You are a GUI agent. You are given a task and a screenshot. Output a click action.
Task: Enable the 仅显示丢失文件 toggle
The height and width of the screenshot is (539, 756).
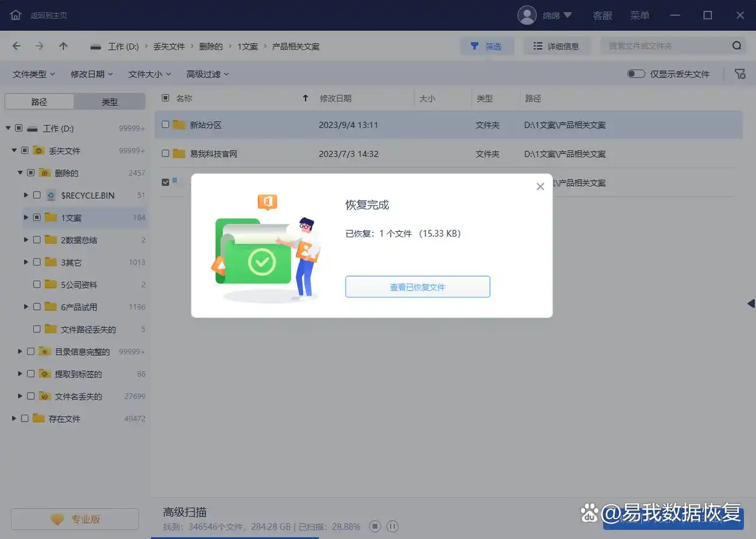click(636, 73)
